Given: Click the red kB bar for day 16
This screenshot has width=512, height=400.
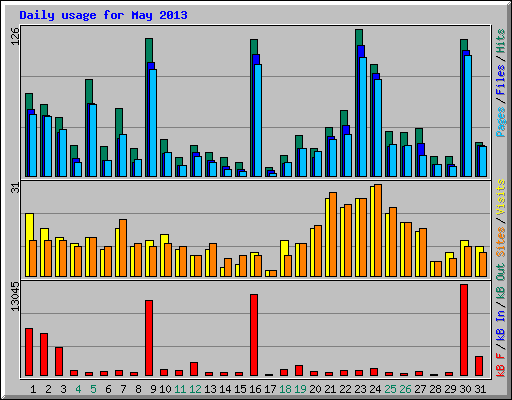Looking at the screenshot, I should 254,335.
